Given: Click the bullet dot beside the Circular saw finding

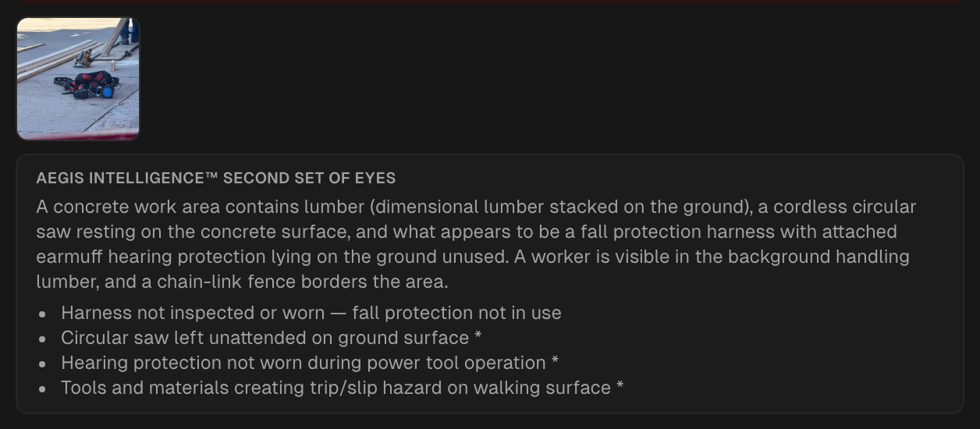Looking at the screenshot, I should 41,339.
